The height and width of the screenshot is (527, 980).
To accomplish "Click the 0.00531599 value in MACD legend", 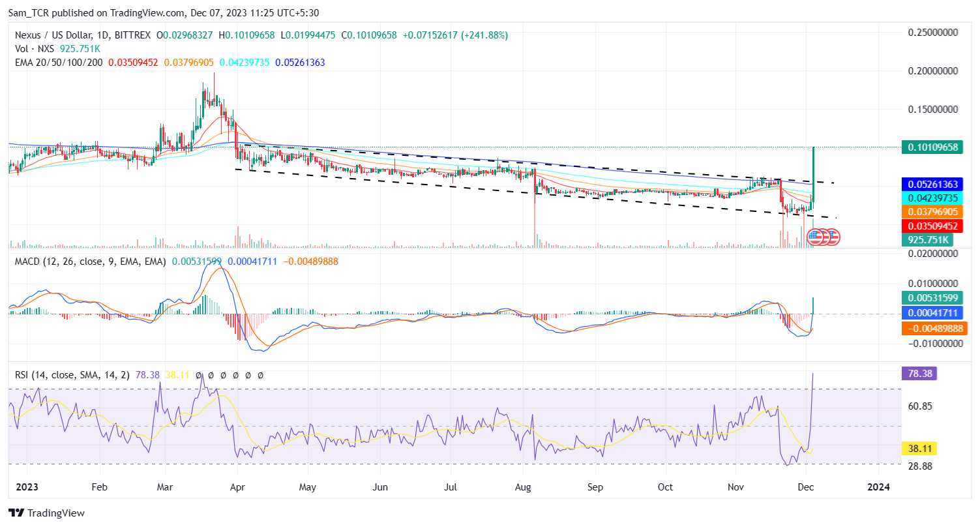I will coord(196,261).
